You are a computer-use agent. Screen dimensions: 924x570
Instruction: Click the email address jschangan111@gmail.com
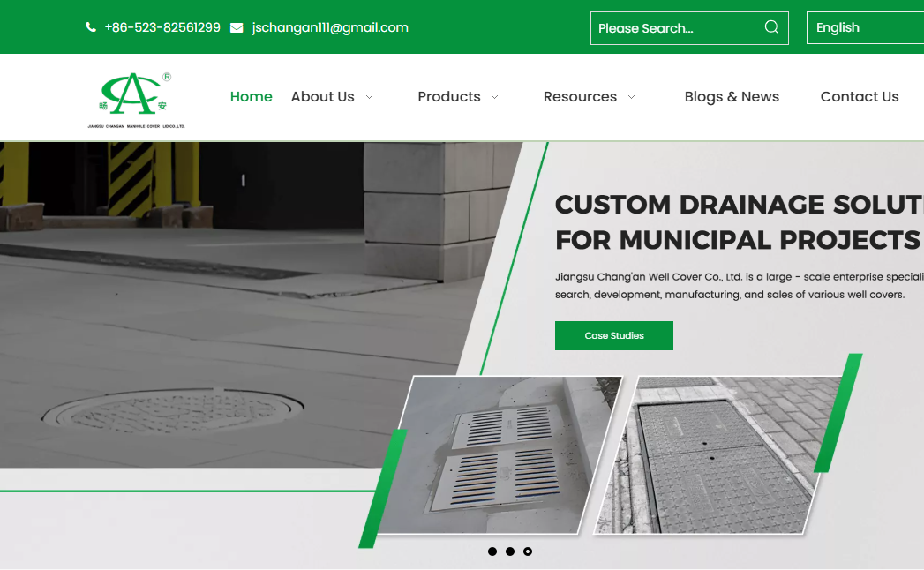pyautogui.click(x=330, y=27)
